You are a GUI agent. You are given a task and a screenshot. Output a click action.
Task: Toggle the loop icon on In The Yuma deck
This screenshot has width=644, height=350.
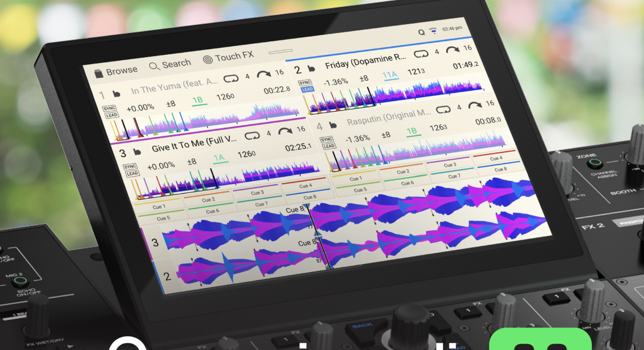pos(231,79)
